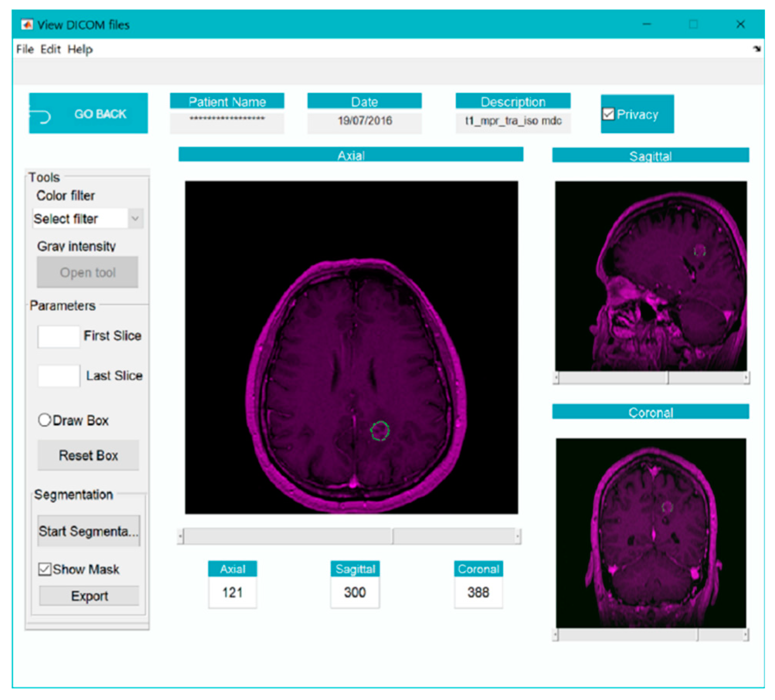This screenshot has height=700, width=775.
Task: Click the Axial brain image
Action: pyautogui.click(x=351, y=347)
